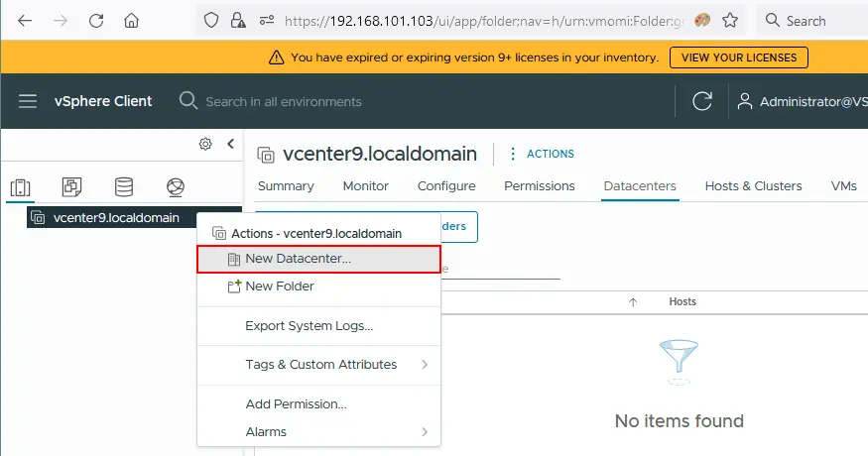Choose Export System Logs... from context menu
Image resolution: width=868 pixels, height=456 pixels.
(318, 326)
